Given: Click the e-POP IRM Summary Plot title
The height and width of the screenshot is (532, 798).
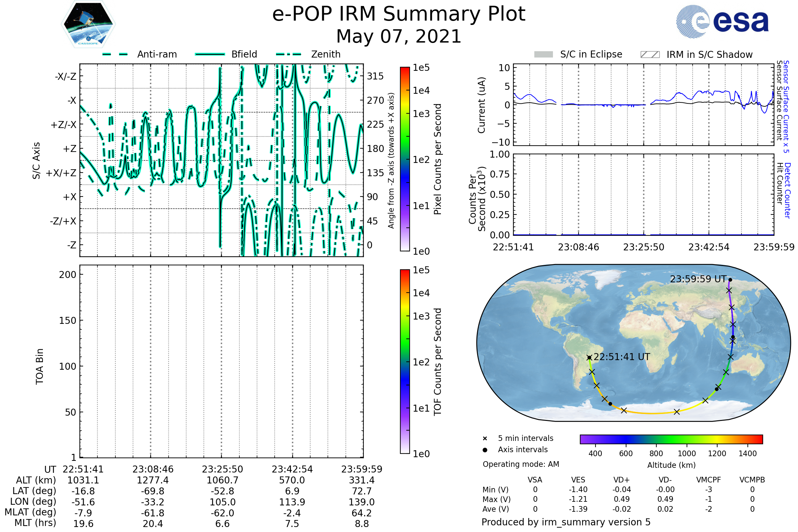Looking at the screenshot, I should 399,14.
